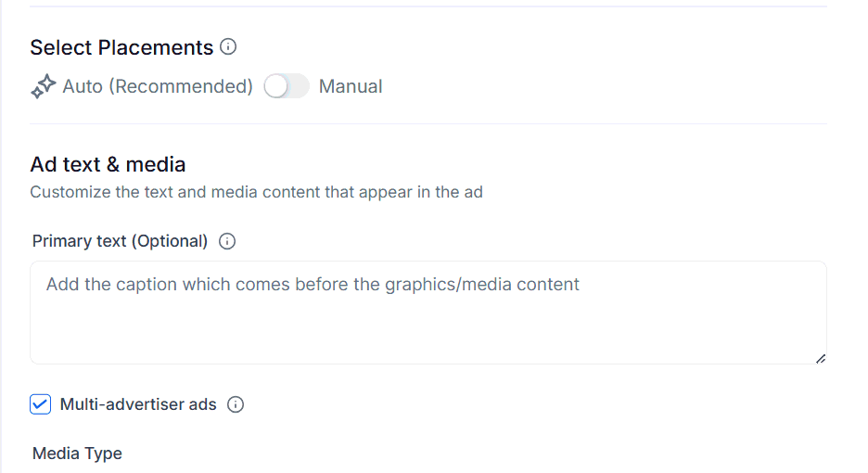868x473 pixels.
Task: Click the Ad text & media heading
Action: (x=108, y=165)
